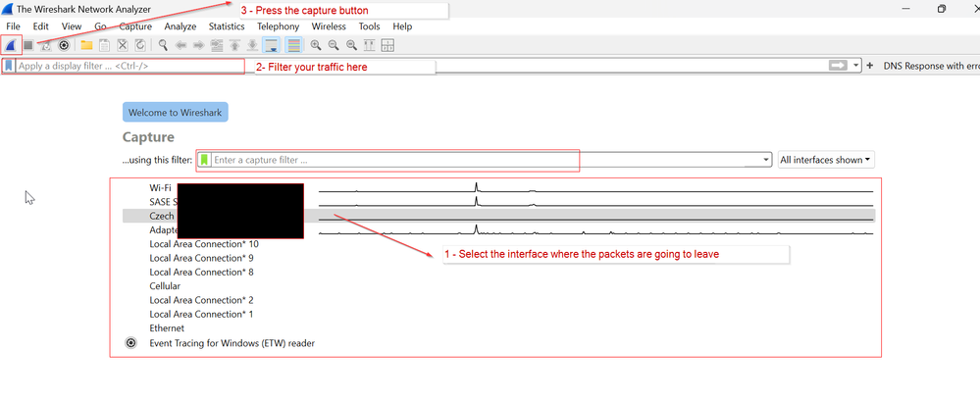Open the View menu

coord(72,26)
